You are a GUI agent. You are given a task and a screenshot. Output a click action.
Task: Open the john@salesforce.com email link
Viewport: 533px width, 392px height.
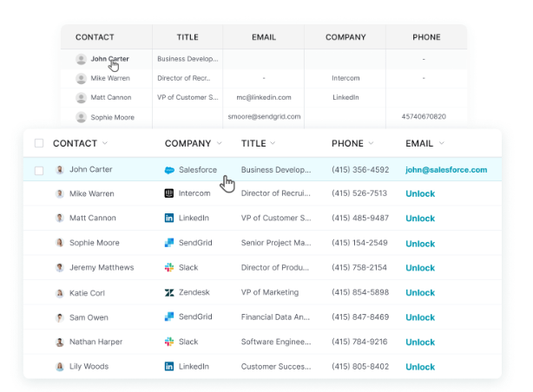pyautogui.click(x=446, y=170)
